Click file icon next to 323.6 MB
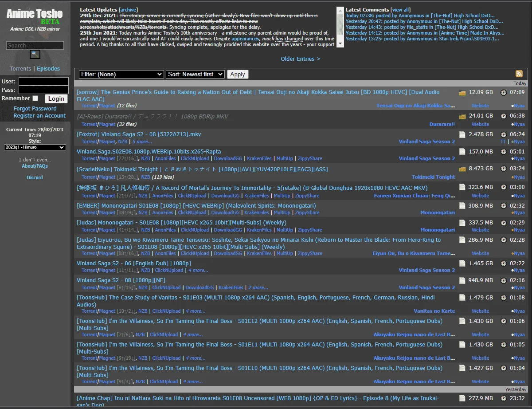The height and width of the screenshot is (409, 532). pyautogui.click(x=462, y=187)
